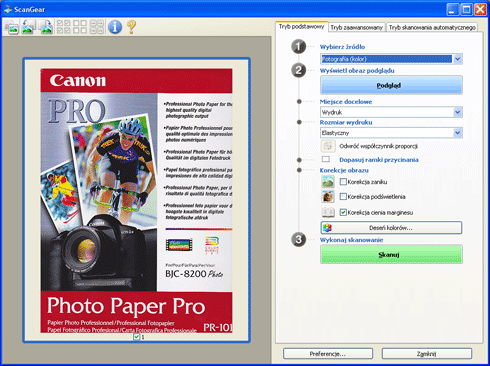Open the Wybierz źródło dropdown
This screenshot has height=366, width=490.
[458, 59]
